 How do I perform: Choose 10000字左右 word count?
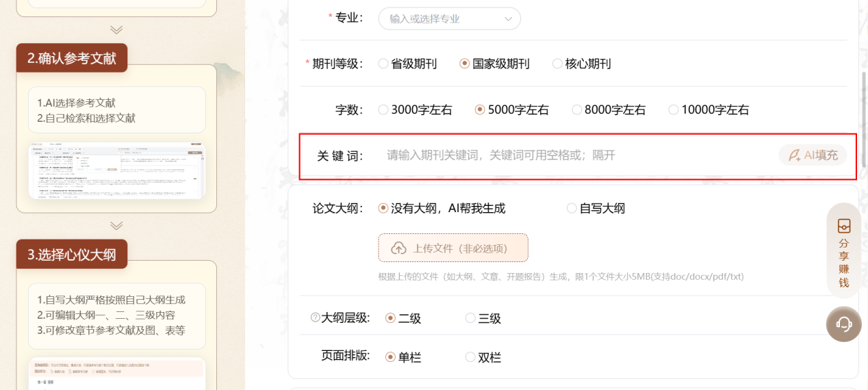click(x=709, y=109)
